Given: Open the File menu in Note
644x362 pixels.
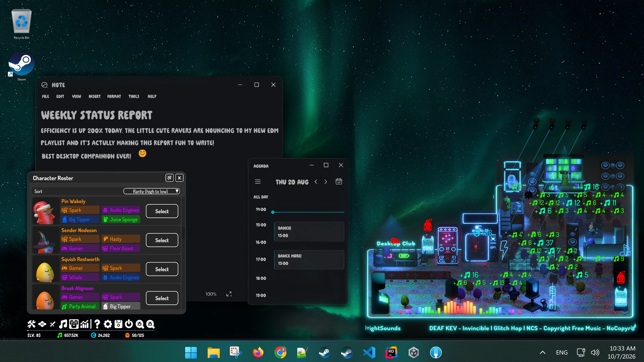Looking at the screenshot, I should pos(45,97).
